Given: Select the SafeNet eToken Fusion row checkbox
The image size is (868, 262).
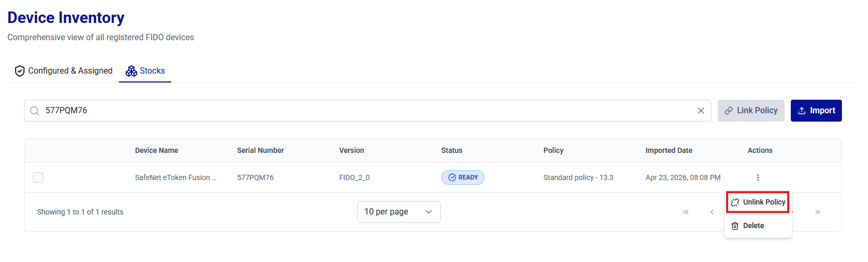Looking at the screenshot, I should point(38,177).
